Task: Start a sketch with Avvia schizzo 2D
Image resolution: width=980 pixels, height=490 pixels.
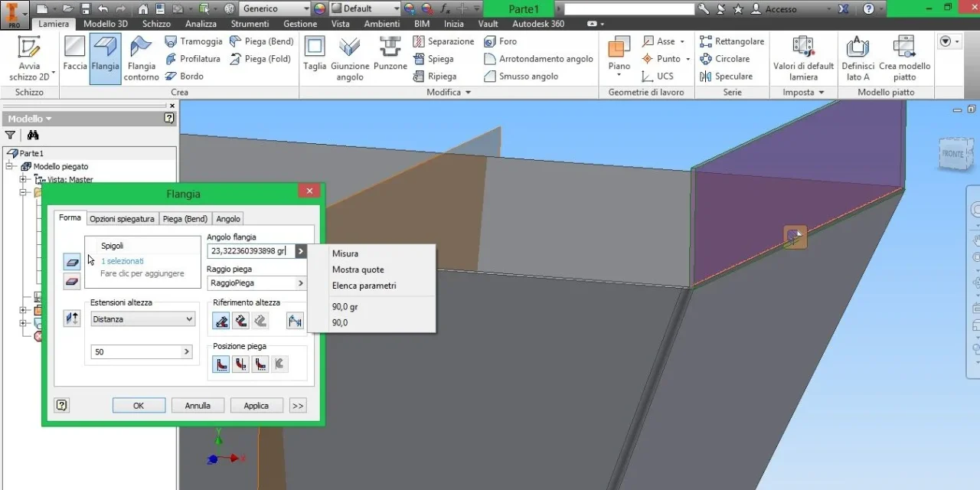Action: [x=29, y=58]
